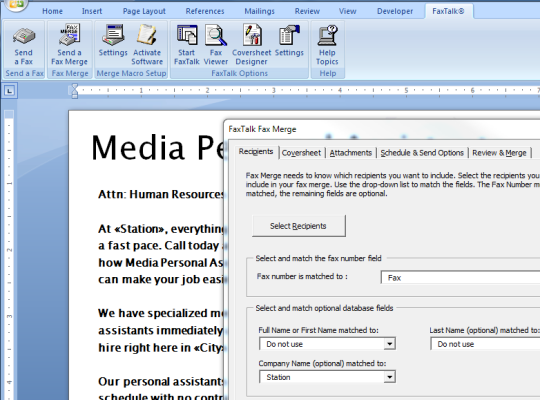Click the Media heading in the document
This screenshot has height=400, width=540.
pos(138,148)
